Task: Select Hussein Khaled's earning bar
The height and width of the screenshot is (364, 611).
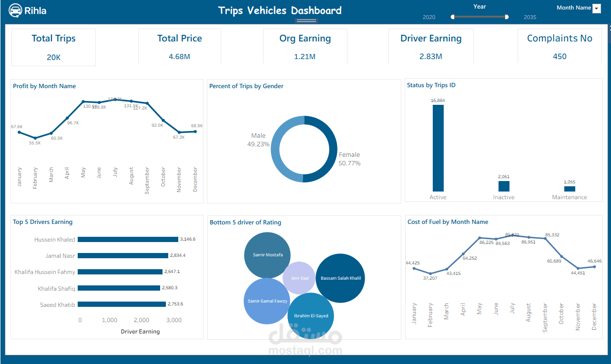Action: point(128,240)
